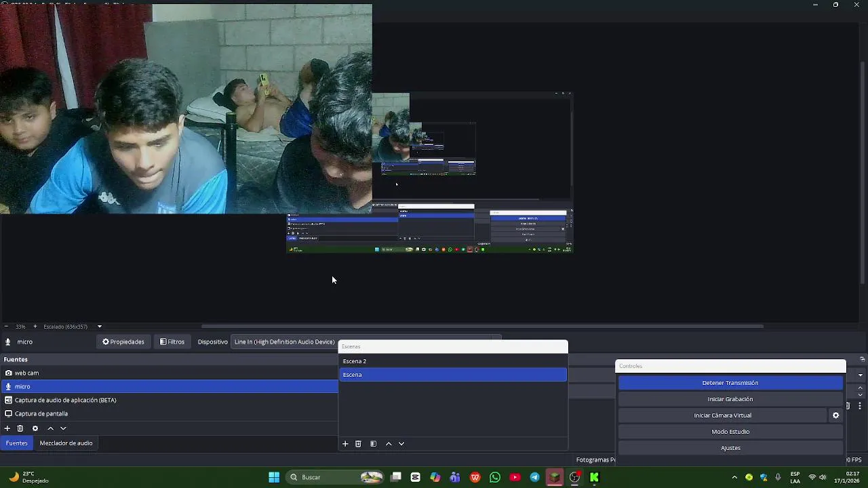The image size is (868, 488).
Task: Open scene filters icon in Escenas toolbar
Action: click(373, 444)
